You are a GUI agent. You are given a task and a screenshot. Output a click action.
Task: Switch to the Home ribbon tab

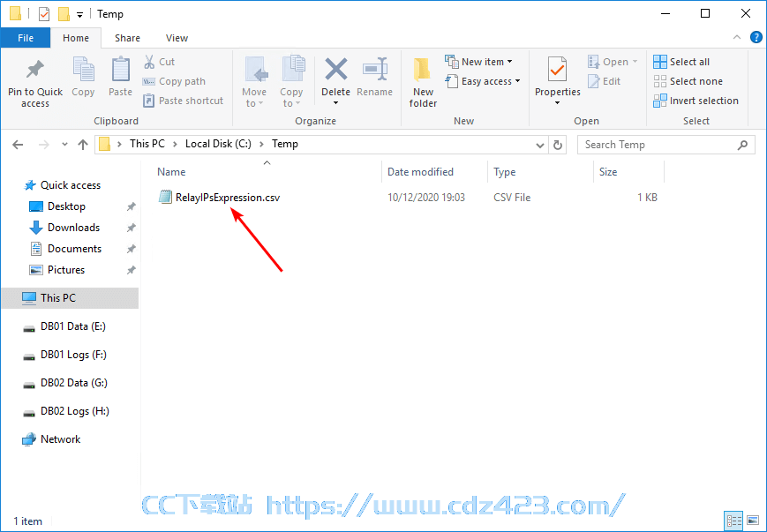point(76,38)
